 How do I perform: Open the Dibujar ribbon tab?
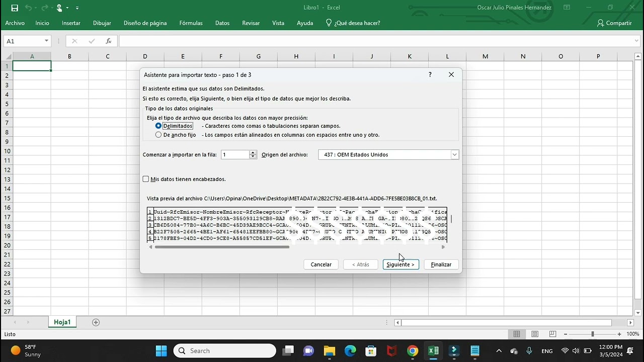102,23
